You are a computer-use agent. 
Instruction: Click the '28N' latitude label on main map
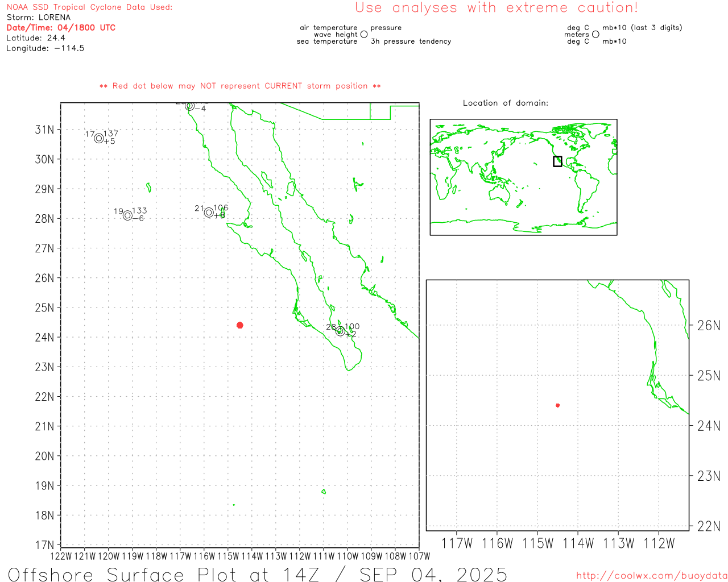coord(45,219)
